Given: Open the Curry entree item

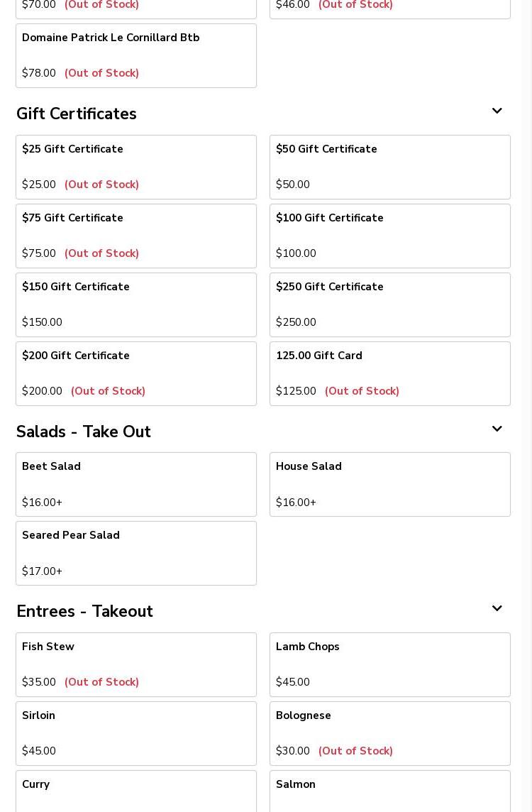Looking at the screenshot, I should point(135,791).
